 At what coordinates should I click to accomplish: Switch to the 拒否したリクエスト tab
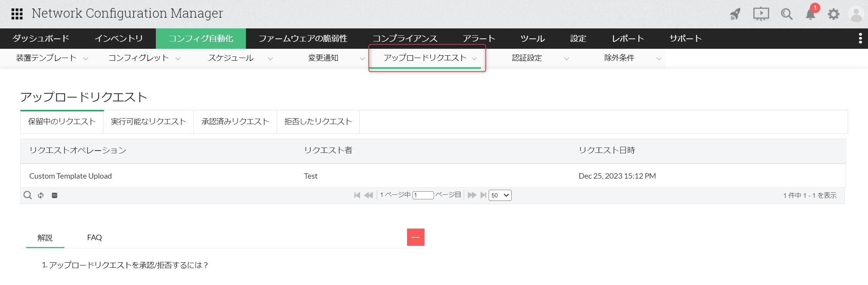pos(318,122)
